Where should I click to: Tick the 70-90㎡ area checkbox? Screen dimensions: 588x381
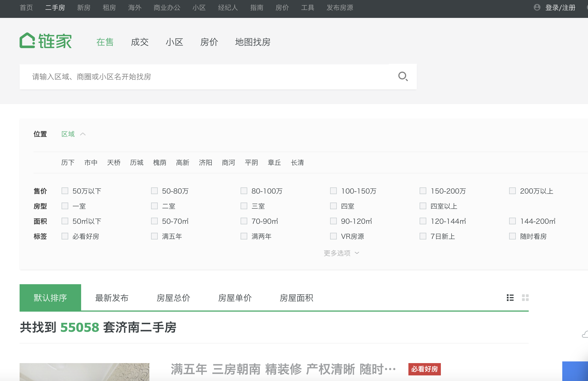pos(244,221)
